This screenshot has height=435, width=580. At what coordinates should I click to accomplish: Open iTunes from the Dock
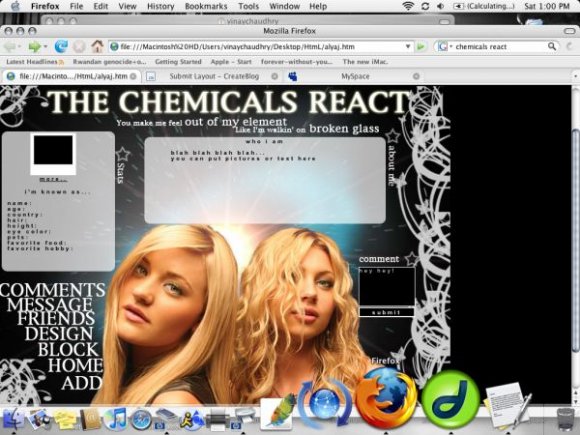(x=115, y=419)
